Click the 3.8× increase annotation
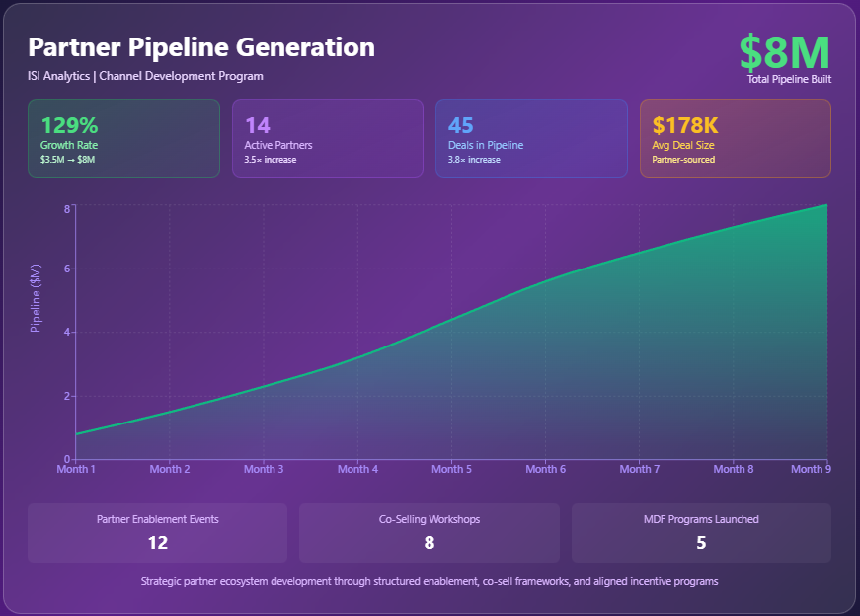The image size is (860, 616). coord(474,160)
